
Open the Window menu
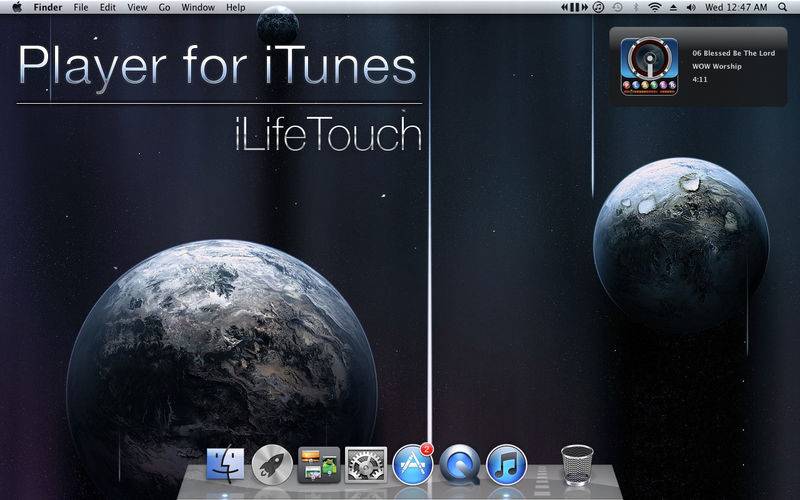coord(198,7)
